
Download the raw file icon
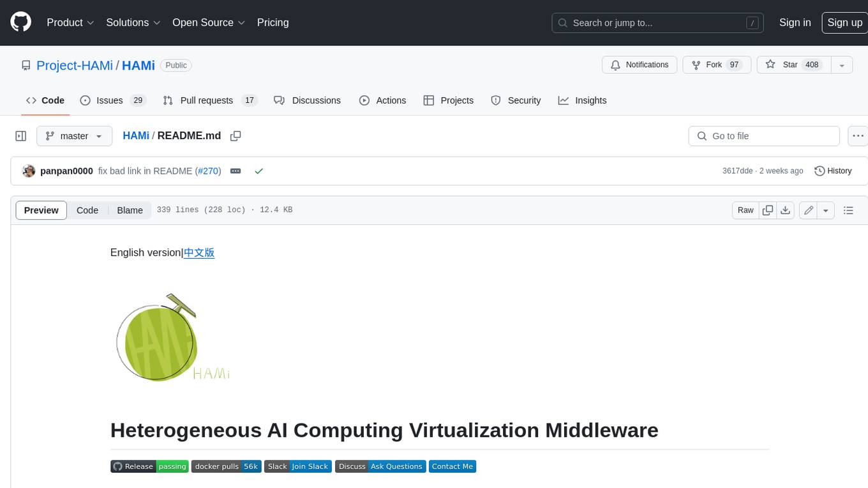(x=786, y=210)
